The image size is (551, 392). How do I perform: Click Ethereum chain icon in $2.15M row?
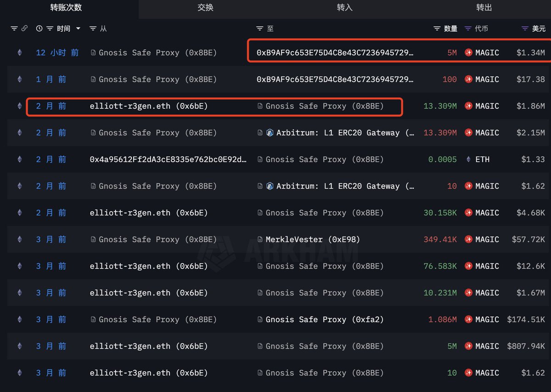tap(19, 133)
